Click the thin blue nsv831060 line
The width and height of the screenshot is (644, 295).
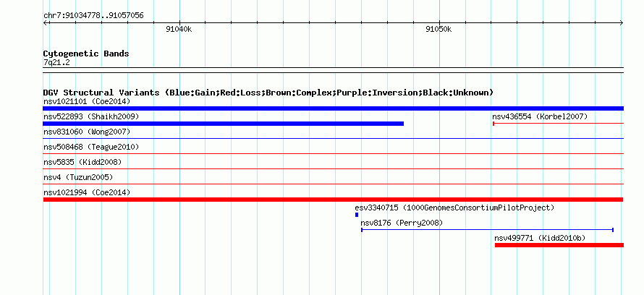tap(333, 139)
